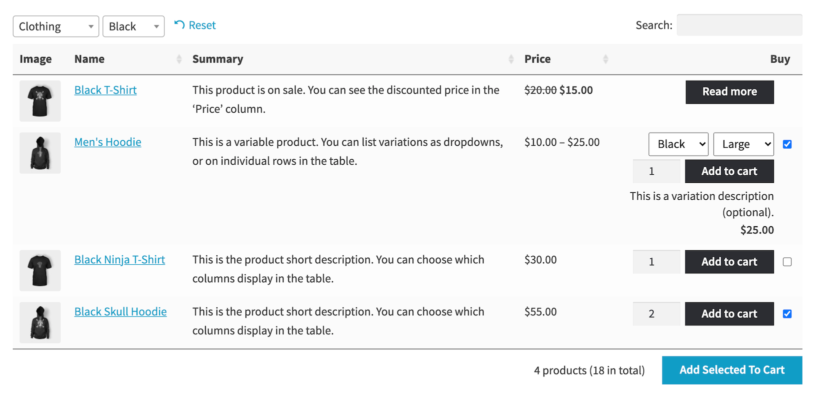Click the Reset filters icon

pyautogui.click(x=179, y=25)
